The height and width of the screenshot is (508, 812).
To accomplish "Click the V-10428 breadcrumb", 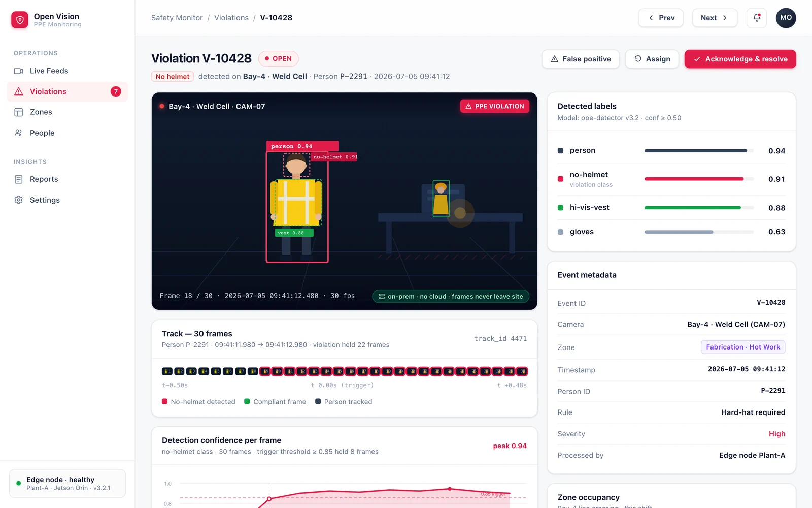I will 276,18.
